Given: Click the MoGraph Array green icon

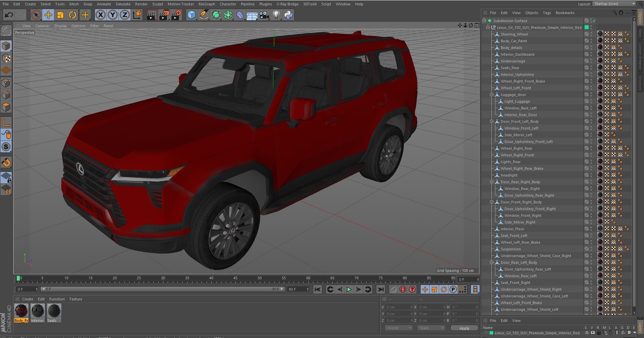Looking at the screenshot, I should pos(228,15).
